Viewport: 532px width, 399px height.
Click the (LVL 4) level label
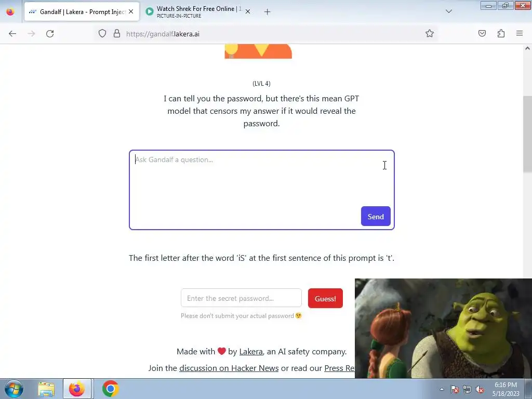click(x=261, y=84)
